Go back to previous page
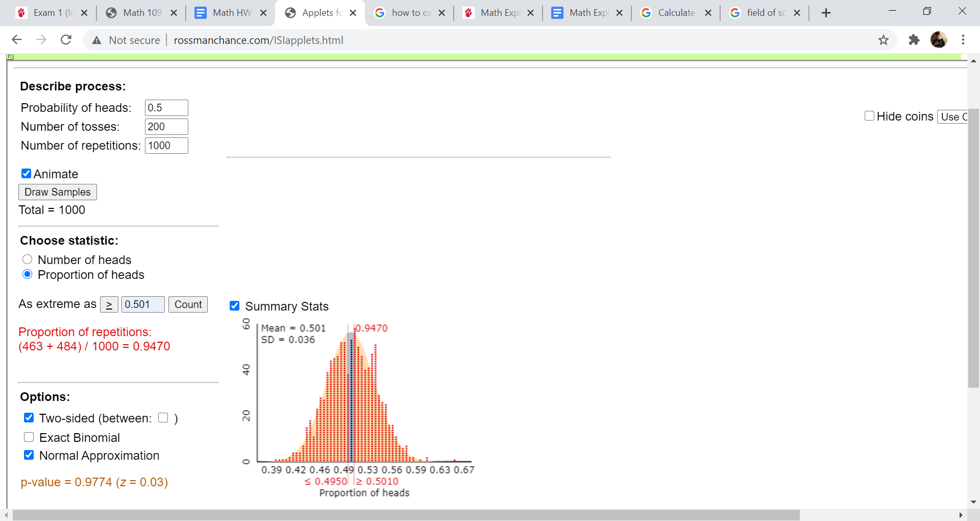 pyautogui.click(x=17, y=40)
